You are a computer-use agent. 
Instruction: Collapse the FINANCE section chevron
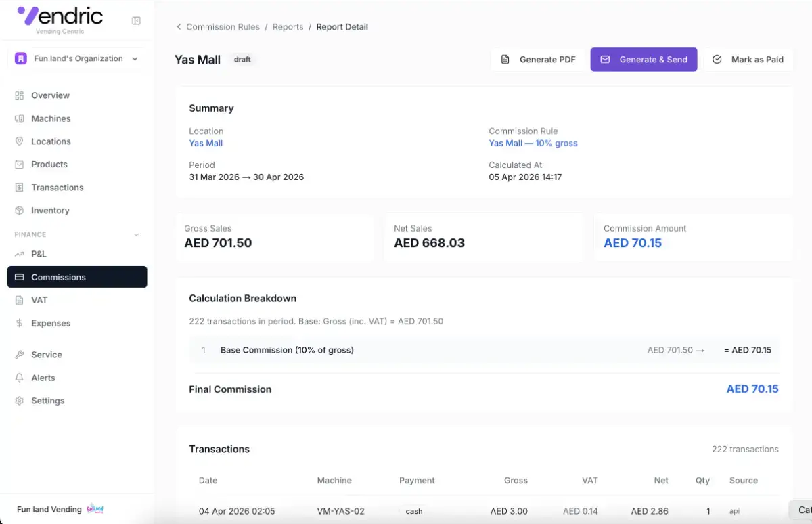click(136, 235)
